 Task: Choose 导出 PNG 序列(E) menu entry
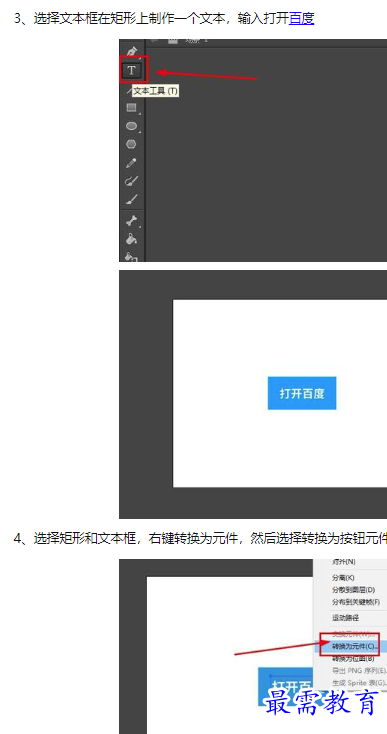click(x=358, y=670)
